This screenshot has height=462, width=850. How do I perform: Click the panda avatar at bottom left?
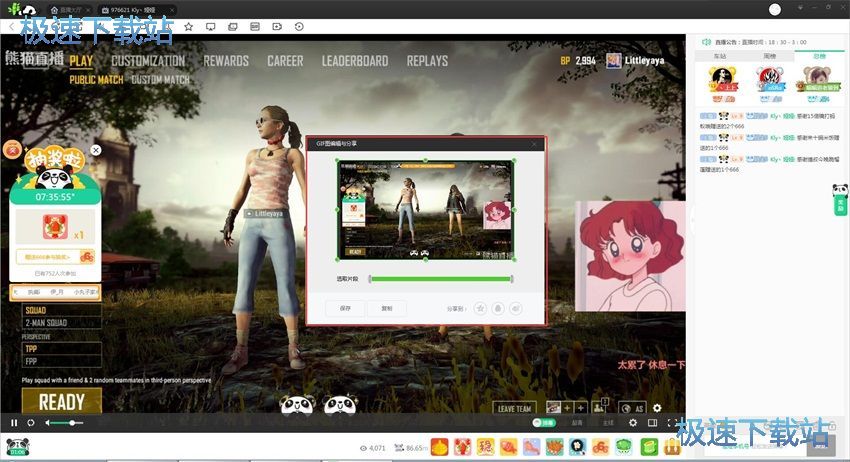(x=18, y=447)
